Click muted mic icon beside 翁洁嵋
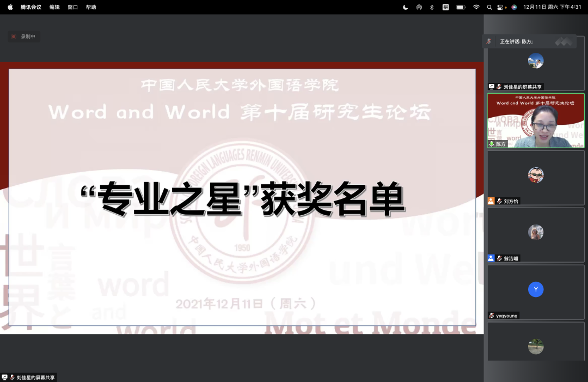The image size is (588, 382). [x=499, y=258]
